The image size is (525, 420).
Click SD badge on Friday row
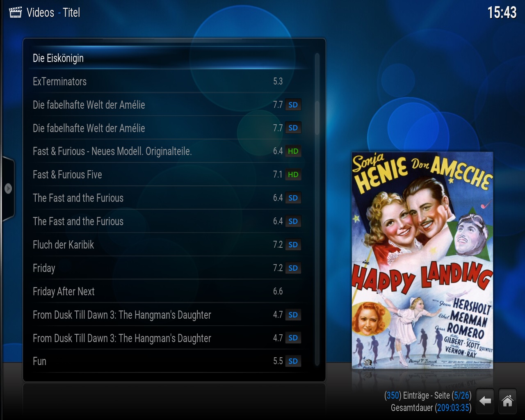tap(293, 268)
